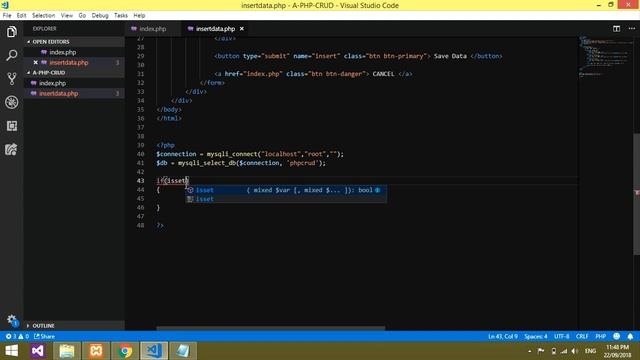This screenshot has width=640, height=360.
Task: Select the second isset snippet suggestion
Action: point(286,199)
